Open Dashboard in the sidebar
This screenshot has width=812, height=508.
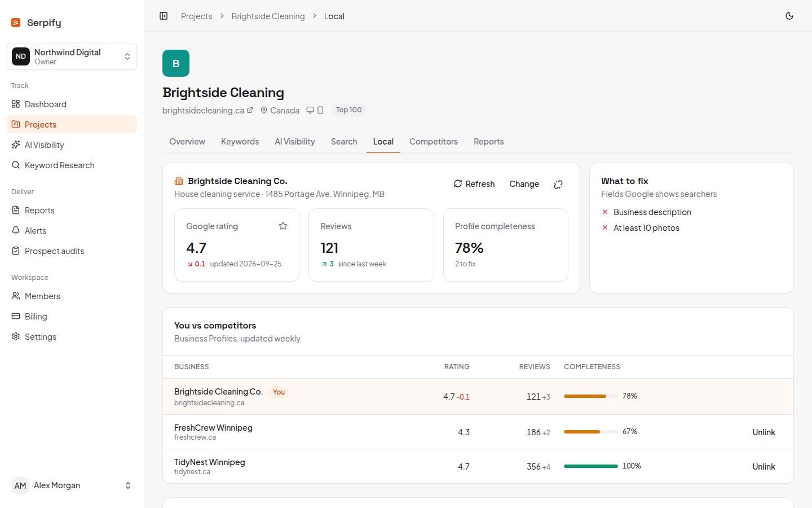pyautogui.click(x=72, y=104)
